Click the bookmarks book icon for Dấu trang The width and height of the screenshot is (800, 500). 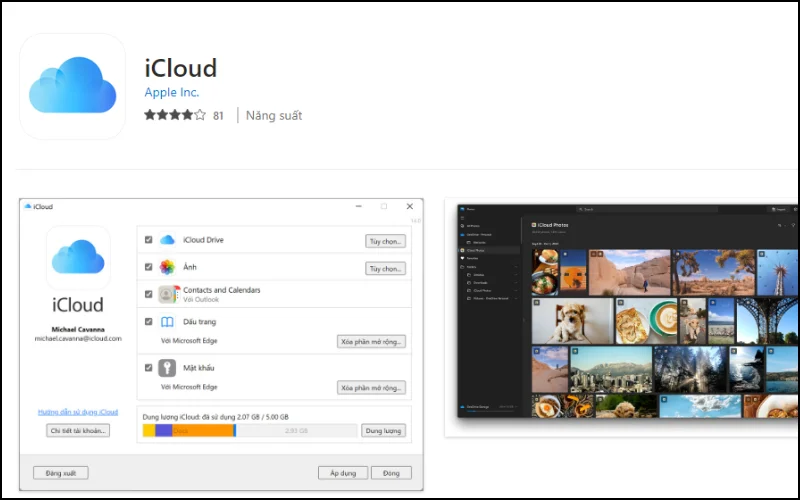(167, 322)
